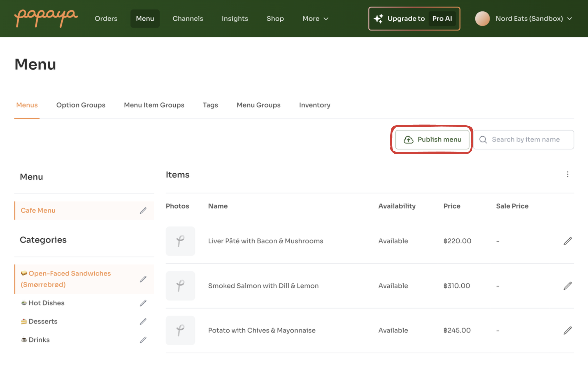This screenshot has width=588, height=367.
Task: Expand the More navigation dropdown
Action: coord(315,19)
